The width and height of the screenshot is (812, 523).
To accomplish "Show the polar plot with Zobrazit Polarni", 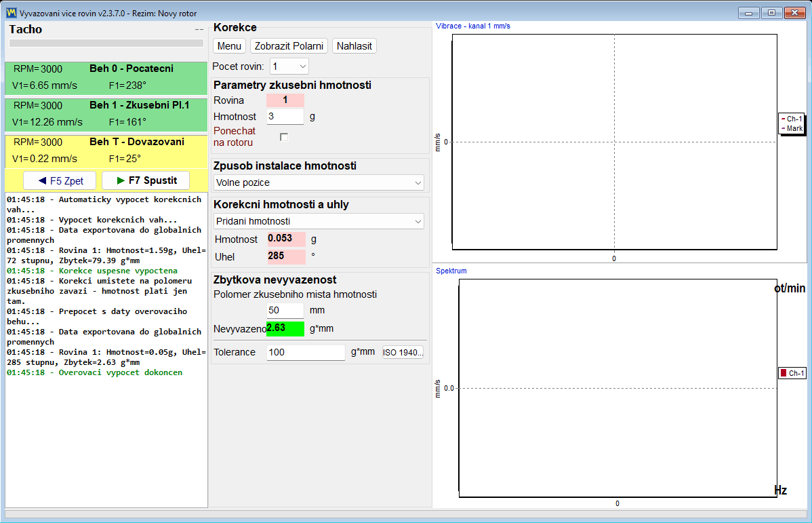I will click(x=289, y=46).
